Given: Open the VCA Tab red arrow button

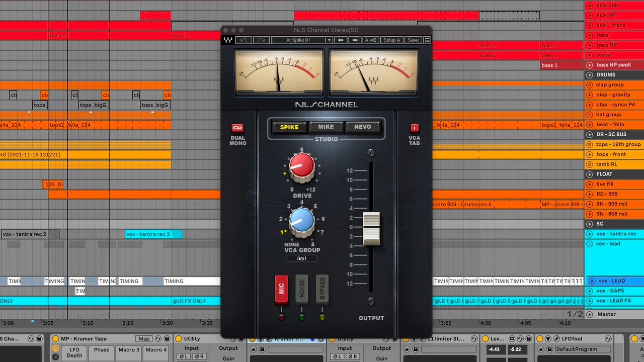Looking at the screenshot, I should [414, 128].
